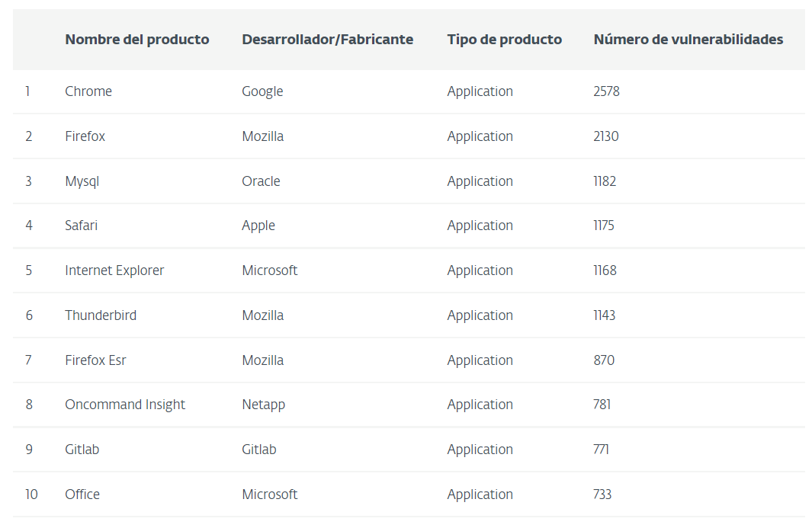Click Mozilla in the Thunderbird row

tap(262, 315)
